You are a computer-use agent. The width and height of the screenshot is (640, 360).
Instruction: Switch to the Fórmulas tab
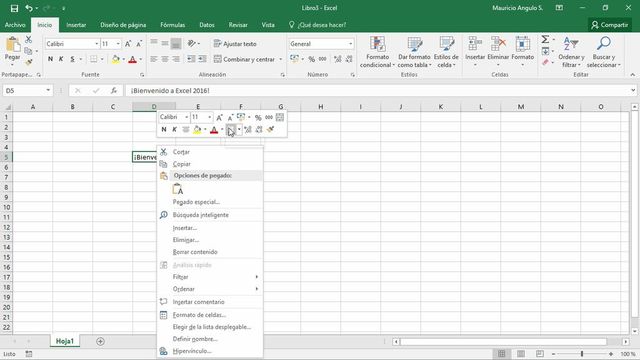(x=173, y=25)
